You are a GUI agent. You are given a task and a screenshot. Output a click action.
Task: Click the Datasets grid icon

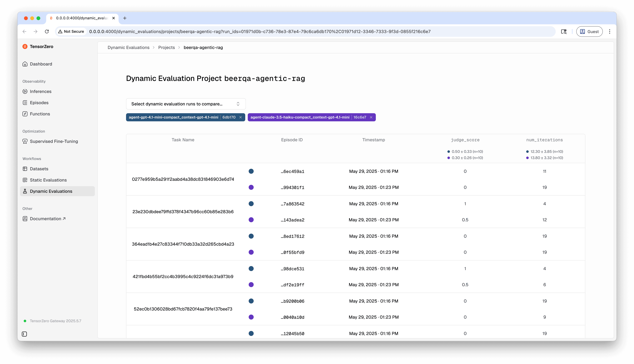coord(25,169)
